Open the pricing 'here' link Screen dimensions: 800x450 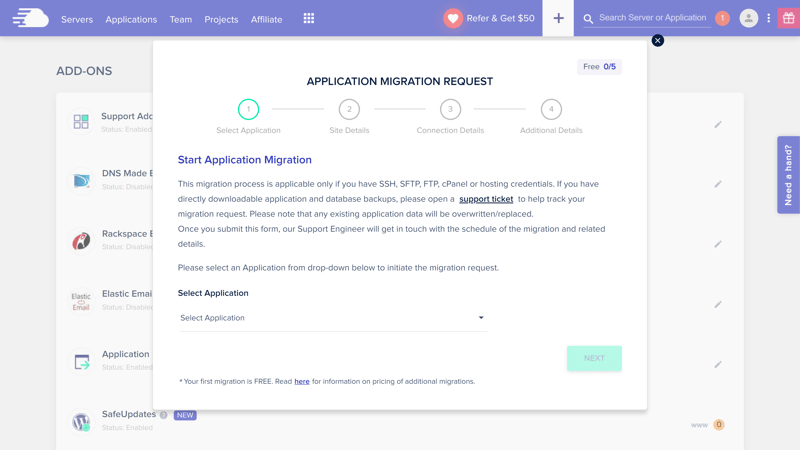point(302,382)
